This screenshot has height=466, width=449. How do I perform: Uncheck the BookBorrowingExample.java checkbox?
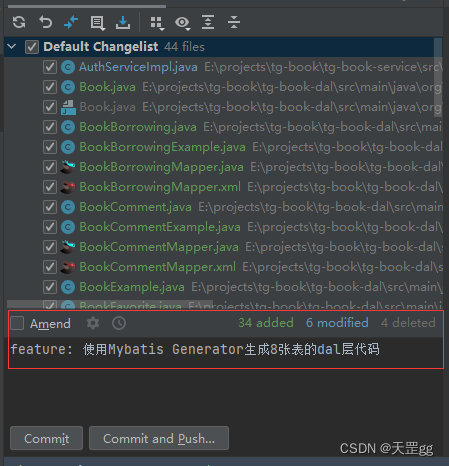50,147
